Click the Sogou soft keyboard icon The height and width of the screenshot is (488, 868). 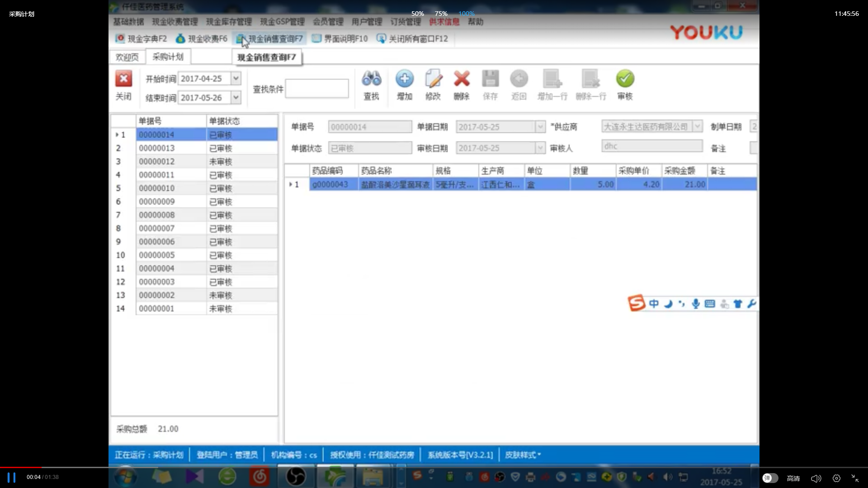click(710, 304)
